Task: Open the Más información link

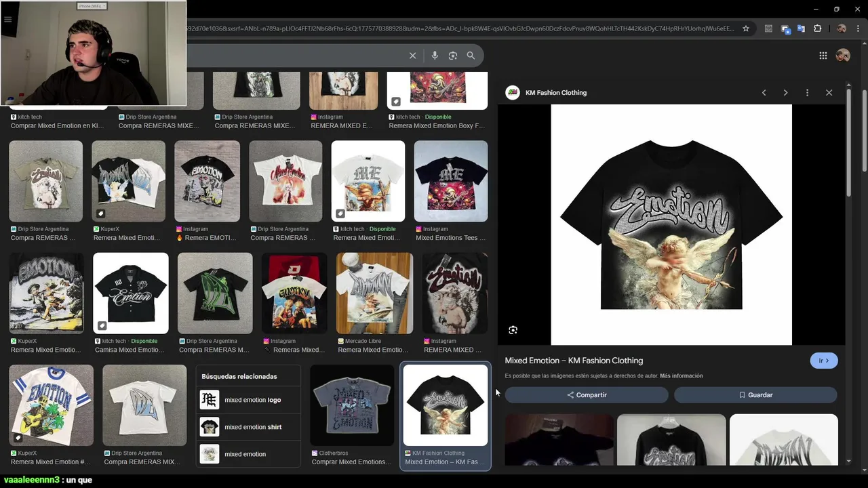Action: [x=681, y=375]
